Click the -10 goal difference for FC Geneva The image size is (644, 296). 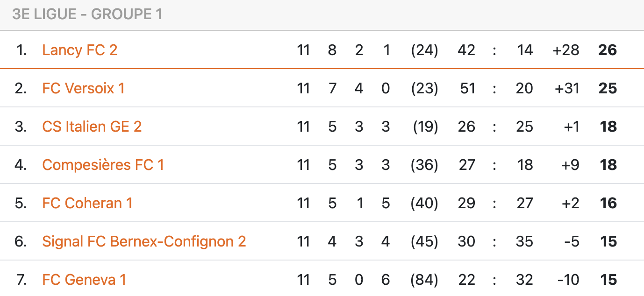click(568, 280)
